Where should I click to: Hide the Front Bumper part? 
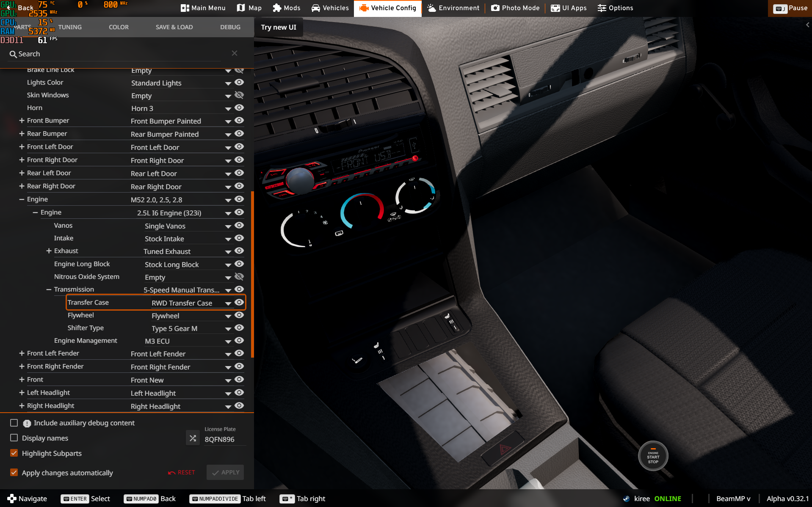click(x=239, y=120)
